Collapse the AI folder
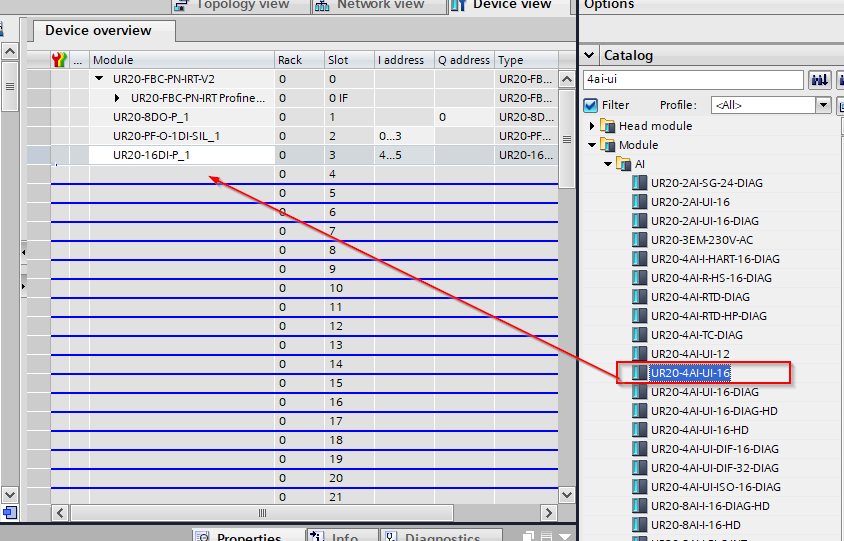Screen dimensions: 844x541 coord(608,164)
